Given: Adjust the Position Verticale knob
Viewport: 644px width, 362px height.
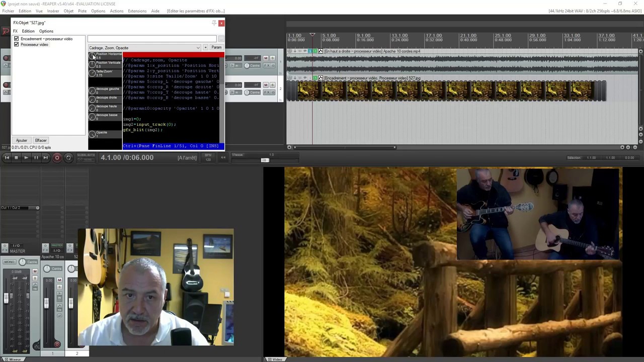Looking at the screenshot, I should [x=92, y=65].
